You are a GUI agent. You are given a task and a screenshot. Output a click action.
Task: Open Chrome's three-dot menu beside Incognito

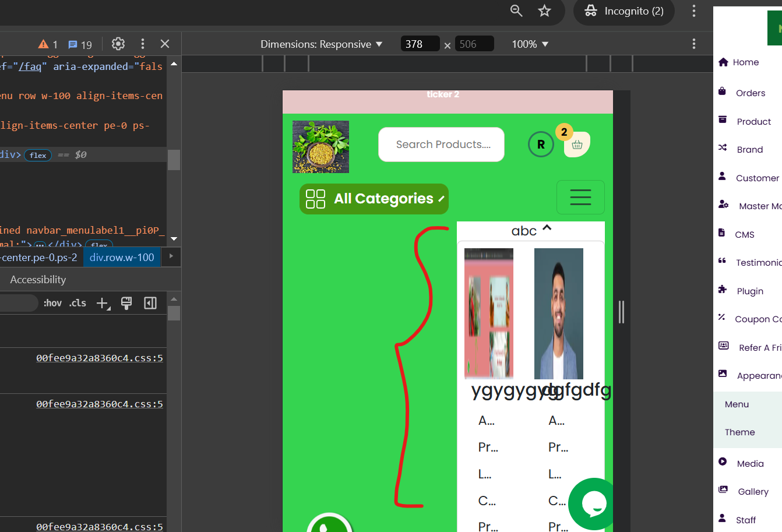[x=693, y=10]
